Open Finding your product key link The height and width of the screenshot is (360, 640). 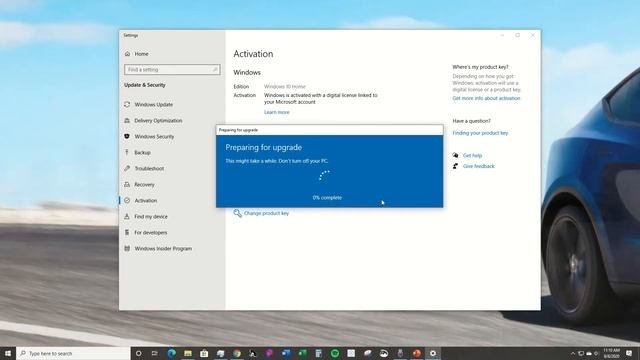[x=480, y=133]
